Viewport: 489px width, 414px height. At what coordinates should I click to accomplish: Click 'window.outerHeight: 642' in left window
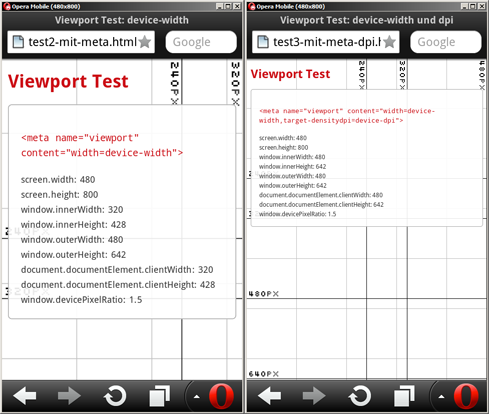click(73, 255)
